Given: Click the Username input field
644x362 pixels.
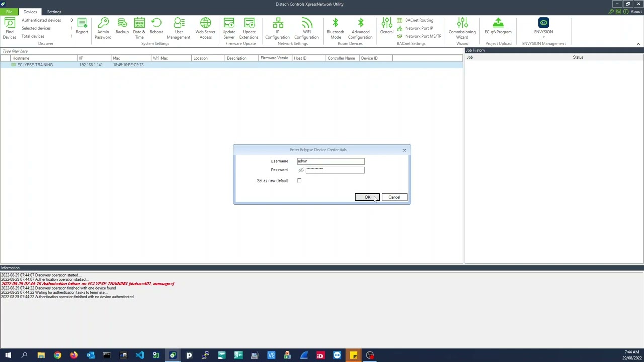Looking at the screenshot, I should tap(331, 161).
